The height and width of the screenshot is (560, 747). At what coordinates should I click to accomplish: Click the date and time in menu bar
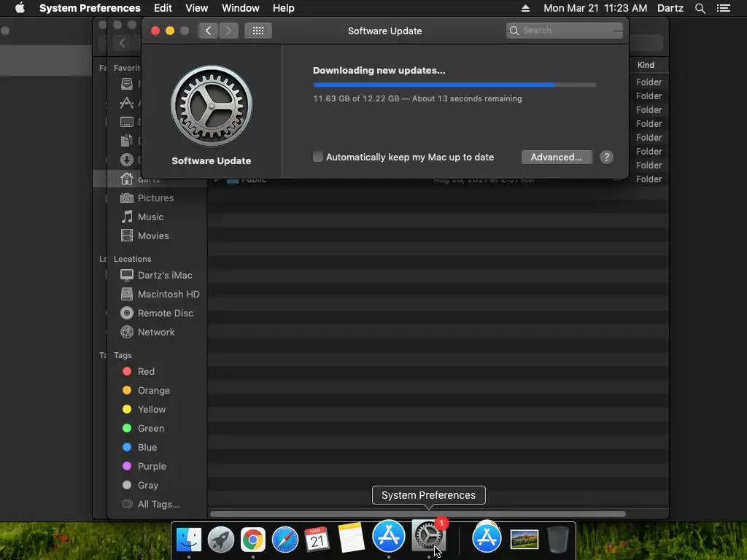pyautogui.click(x=595, y=8)
